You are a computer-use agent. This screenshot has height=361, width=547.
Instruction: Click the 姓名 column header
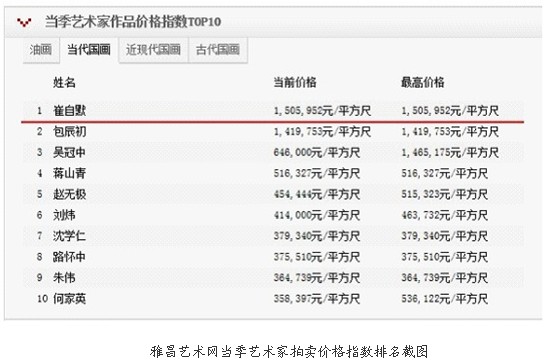pyautogui.click(x=64, y=83)
